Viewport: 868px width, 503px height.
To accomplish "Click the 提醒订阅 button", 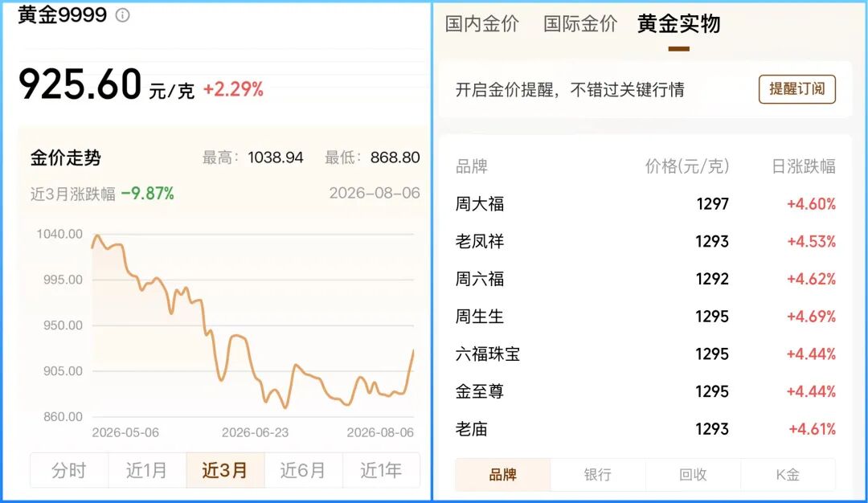I will pos(796,89).
